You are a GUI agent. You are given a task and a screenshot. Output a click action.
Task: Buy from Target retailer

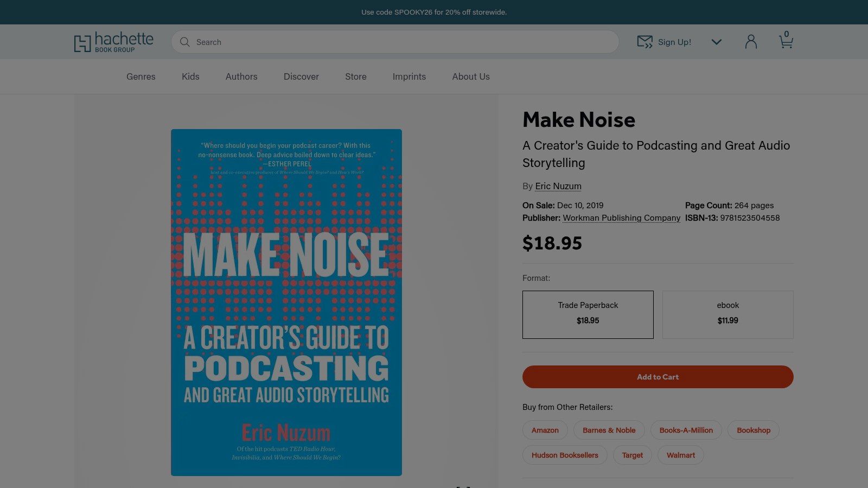coord(633,455)
